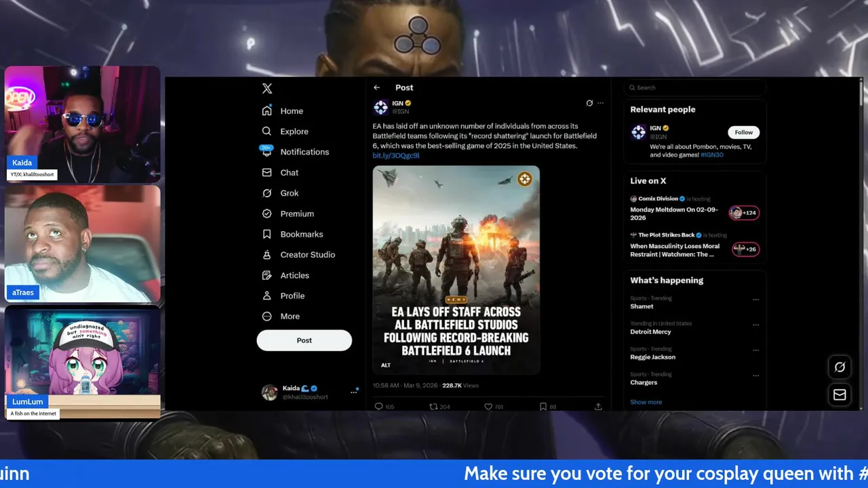Open the Reggie Jackson trending topic

point(652,357)
